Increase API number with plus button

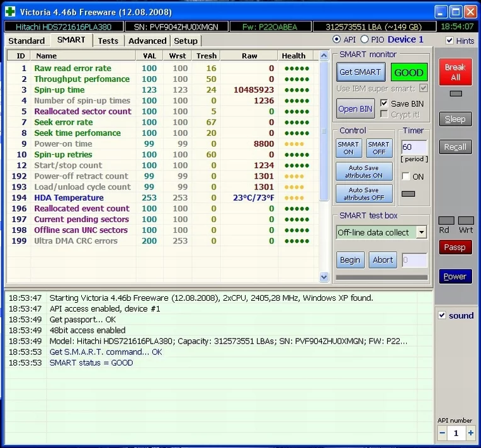click(470, 433)
